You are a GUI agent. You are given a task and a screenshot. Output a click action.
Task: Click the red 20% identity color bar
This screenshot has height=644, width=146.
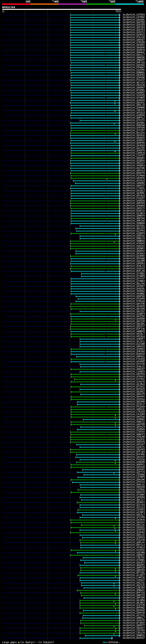click(x=16, y=4)
